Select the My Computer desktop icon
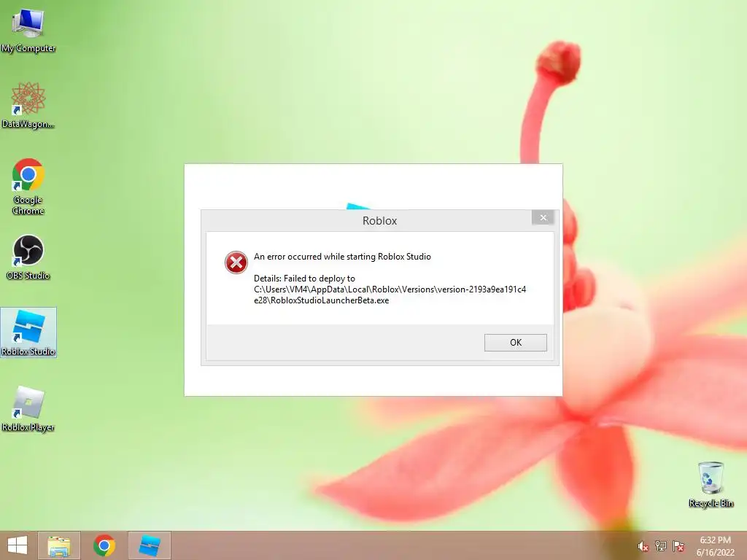Image resolution: width=747 pixels, height=560 pixels. coord(28,30)
